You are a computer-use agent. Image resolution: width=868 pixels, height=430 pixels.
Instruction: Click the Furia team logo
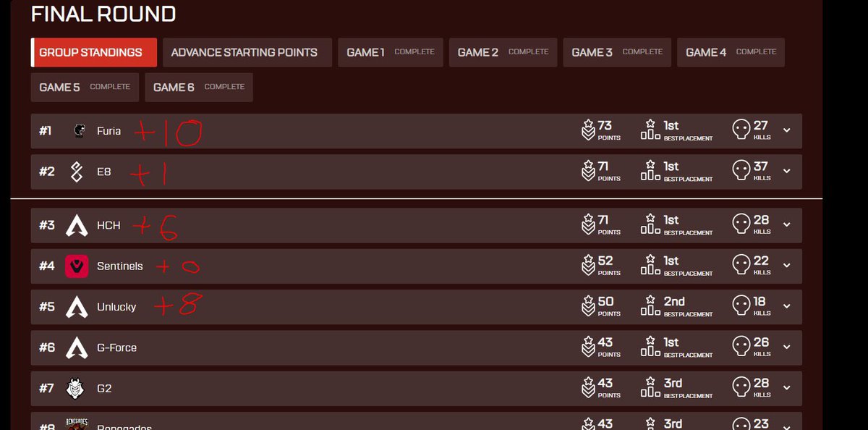point(79,131)
